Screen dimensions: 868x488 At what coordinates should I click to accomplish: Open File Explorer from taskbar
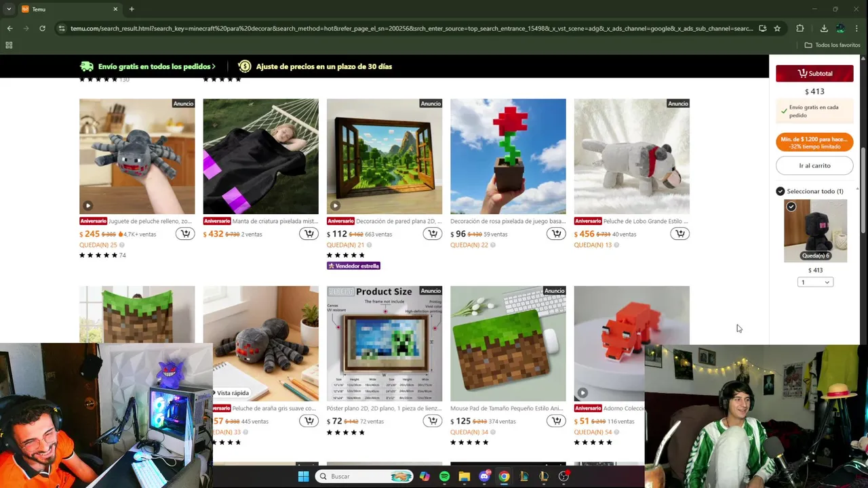pyautogui.click(x=464, y=476)
